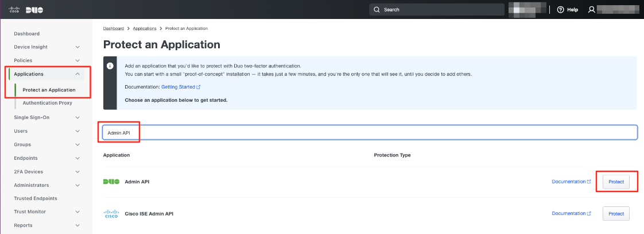Expand the Device Insight menu

pos(77,47)
